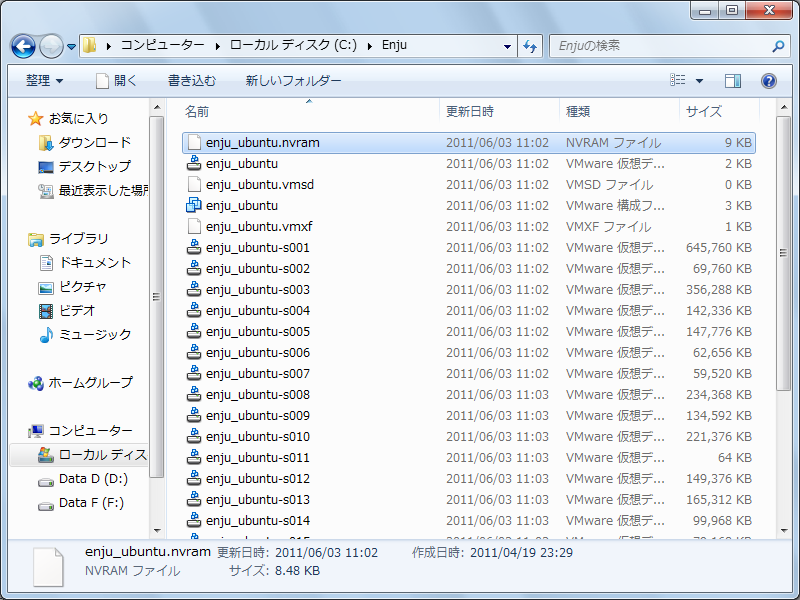Click the folder icon in address bar
This screenshot has height=600, width=800.
(90, 45)
